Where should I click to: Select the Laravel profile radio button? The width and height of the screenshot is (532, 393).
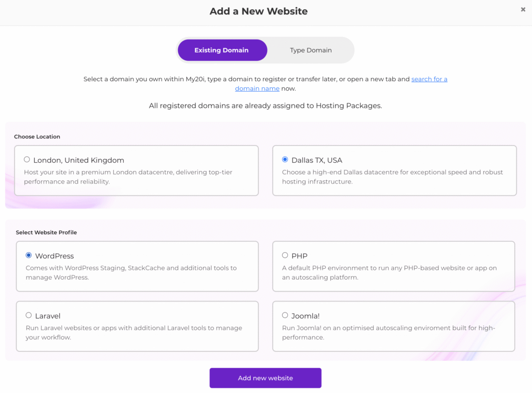(29, 315)
